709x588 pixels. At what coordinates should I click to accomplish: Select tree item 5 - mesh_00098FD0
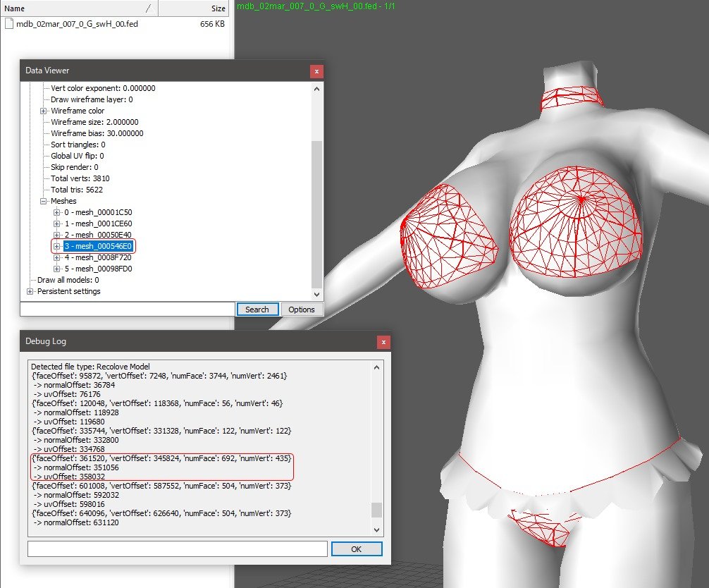pos(98,269)
